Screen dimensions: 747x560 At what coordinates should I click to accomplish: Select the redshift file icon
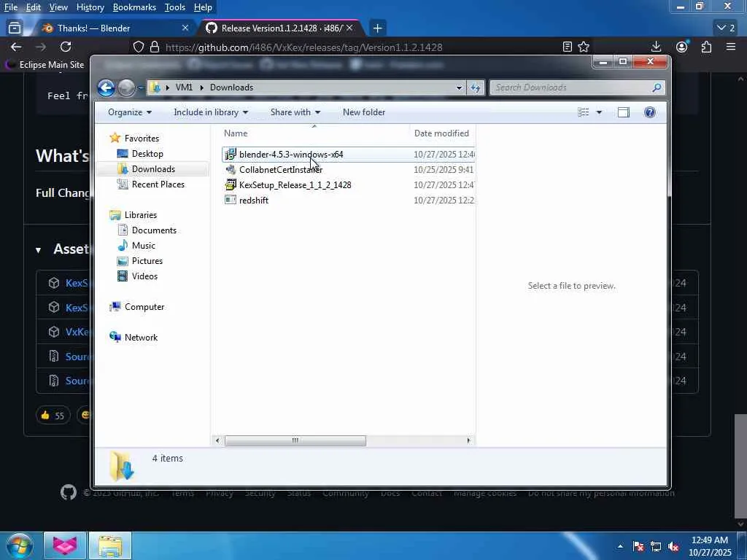231,200
